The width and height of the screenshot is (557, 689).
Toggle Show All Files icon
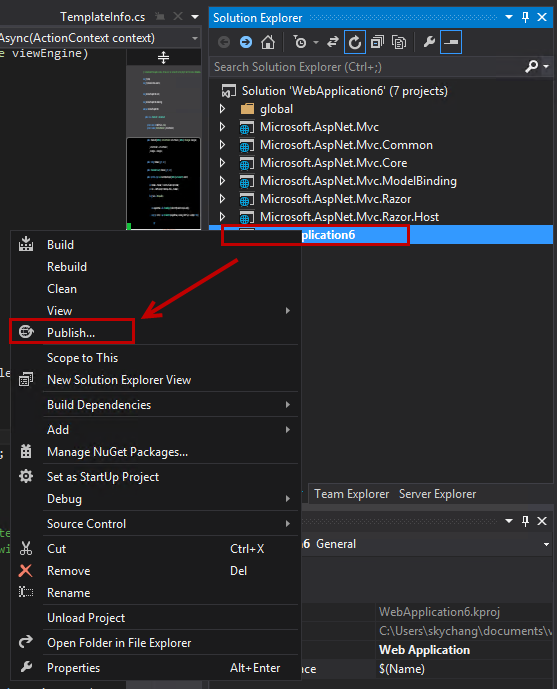pyautogui.click(x=399, y=42)
